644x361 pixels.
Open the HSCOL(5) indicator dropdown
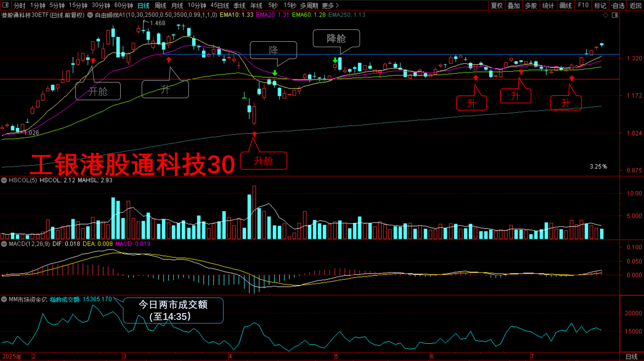(x=4, y=180)
